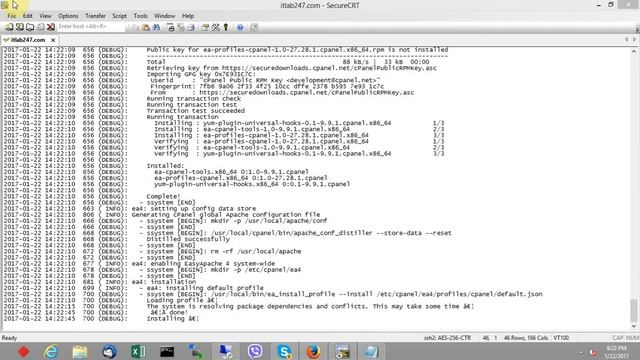This screenshot has height=360, width=640.
Task: Click the Print Selection toolbar icon
Action: click(x=181, y=27)
